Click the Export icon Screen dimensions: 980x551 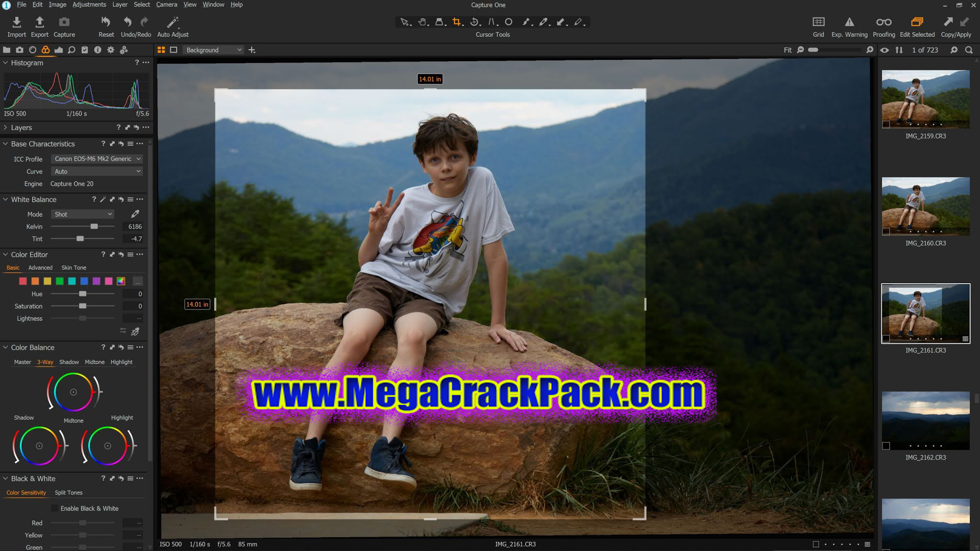pos(40,22)
